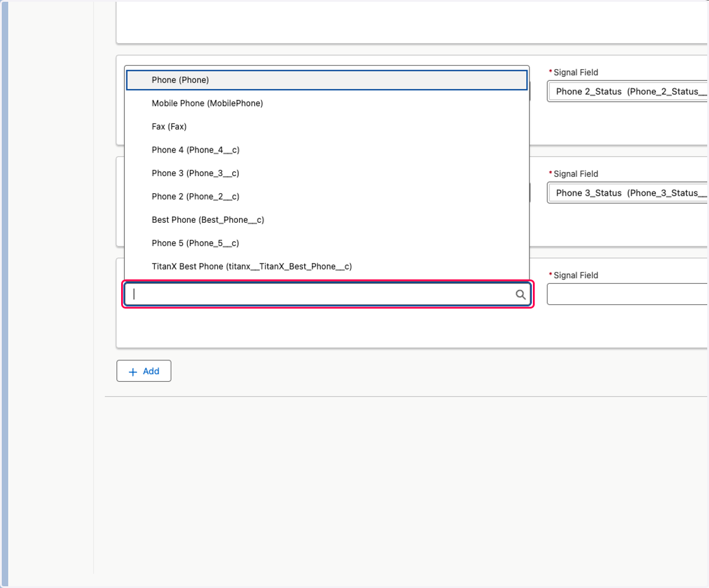The height and width of the screenshot is (588, 709).
Task: Select Phone (Phone) option
Action: [327, 80]
